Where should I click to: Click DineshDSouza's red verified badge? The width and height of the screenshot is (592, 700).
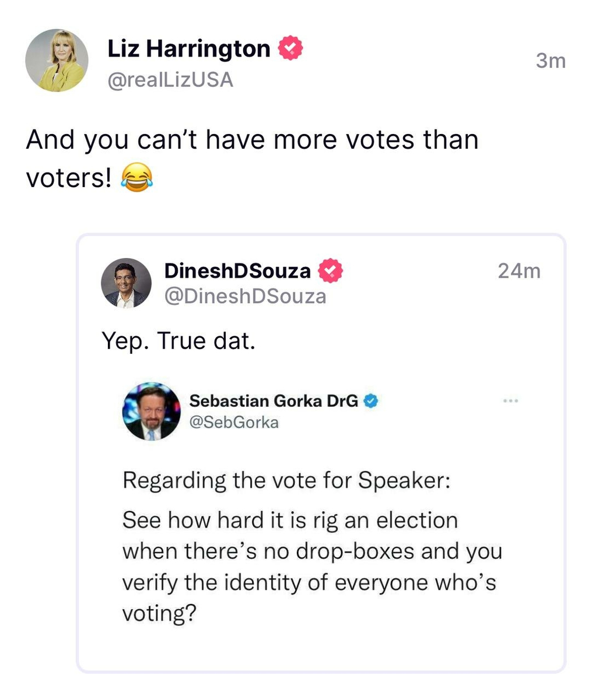coord(330,270)
